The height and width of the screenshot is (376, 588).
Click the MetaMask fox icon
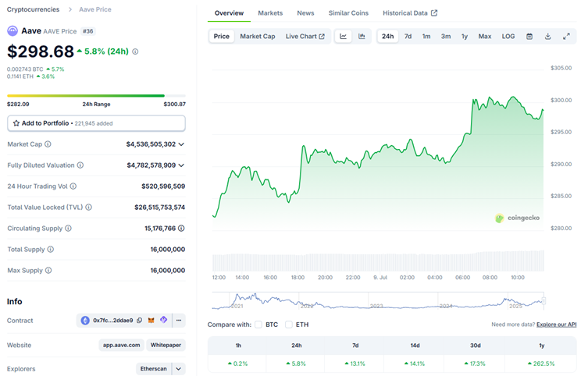151,320
